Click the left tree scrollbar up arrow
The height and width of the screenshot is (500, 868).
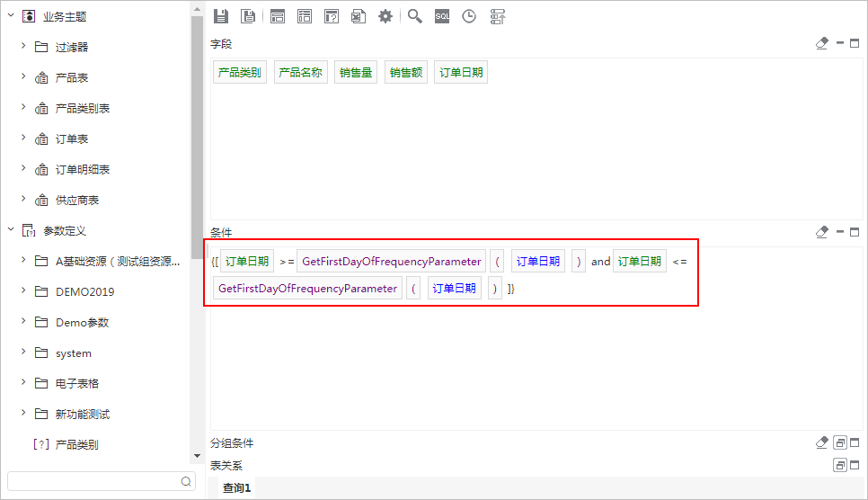click(x=197, y=9)
